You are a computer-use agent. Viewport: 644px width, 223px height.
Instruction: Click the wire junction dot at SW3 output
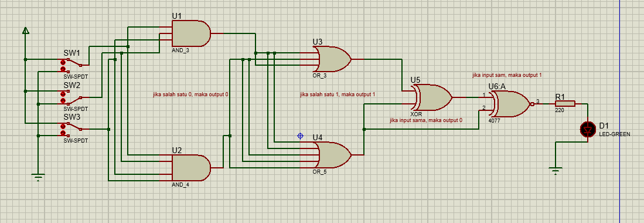click(x=108, y=129)
